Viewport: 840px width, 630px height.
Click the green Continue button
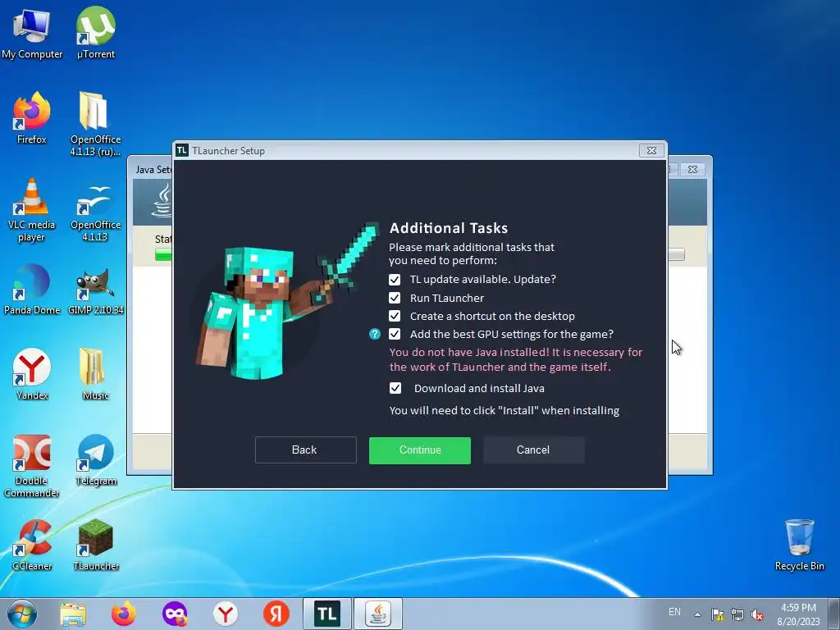coord(419,450)
